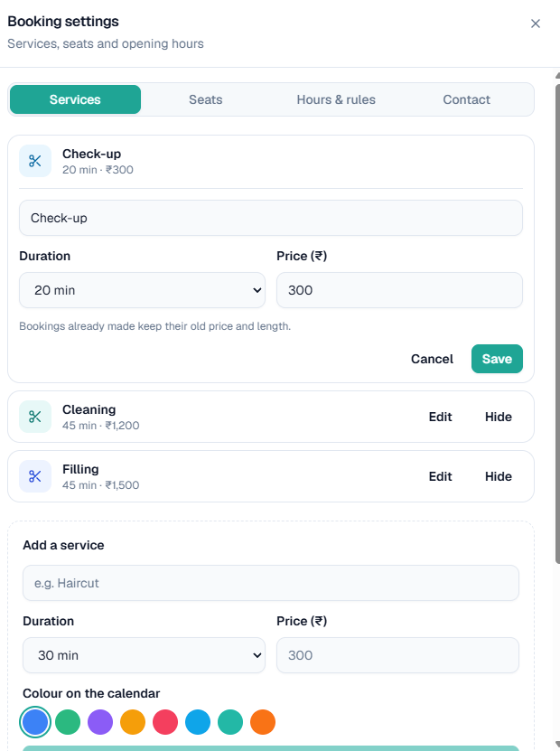
Task: Click the '20 min · ₹300' details text
Action: [x=98, y=170]
